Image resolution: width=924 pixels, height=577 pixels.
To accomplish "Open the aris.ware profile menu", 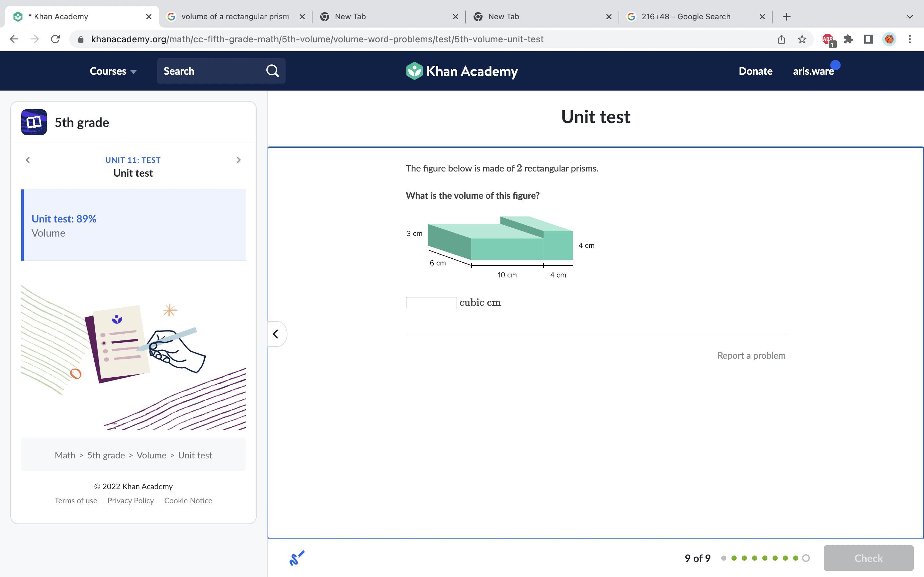I will (813, 71).
